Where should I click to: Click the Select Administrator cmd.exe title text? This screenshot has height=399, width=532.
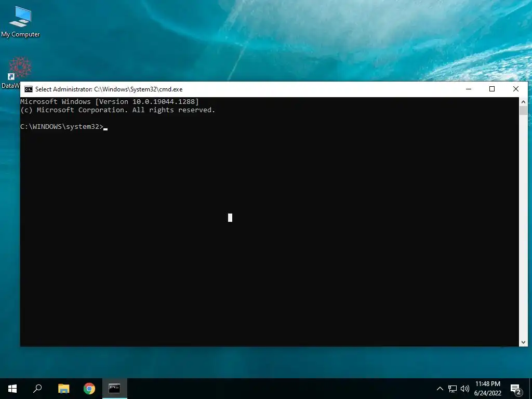tap(109, 89)
